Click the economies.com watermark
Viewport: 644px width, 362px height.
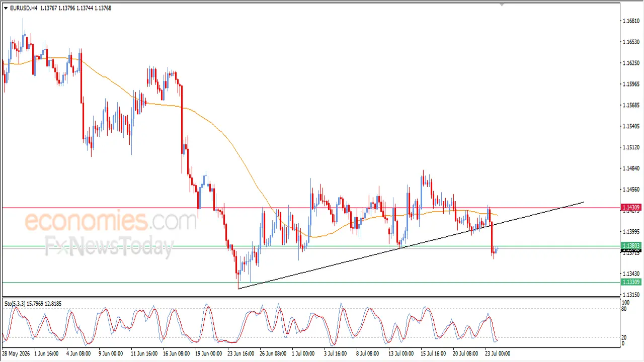111,221
